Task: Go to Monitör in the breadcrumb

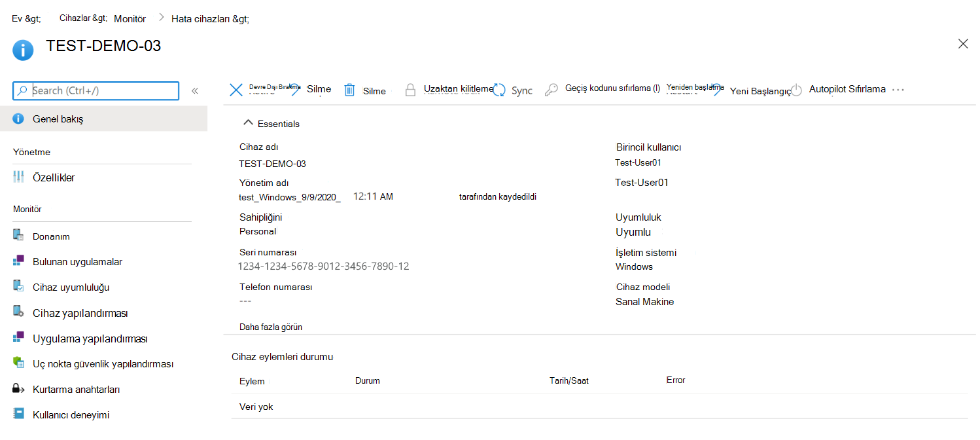Action: pyautogui.click(x=130, y=19)
